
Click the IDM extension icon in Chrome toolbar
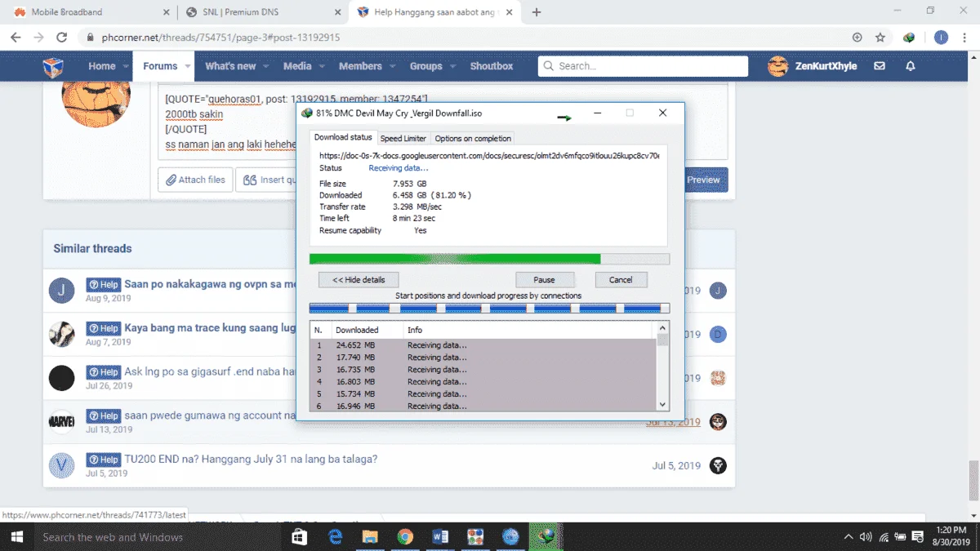tap(909, 38)
